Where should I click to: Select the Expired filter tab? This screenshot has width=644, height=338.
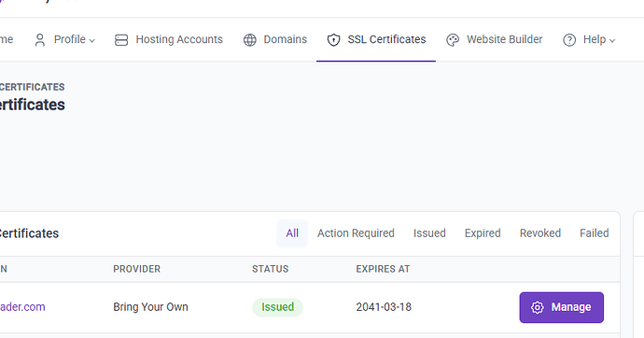(483, 233)
